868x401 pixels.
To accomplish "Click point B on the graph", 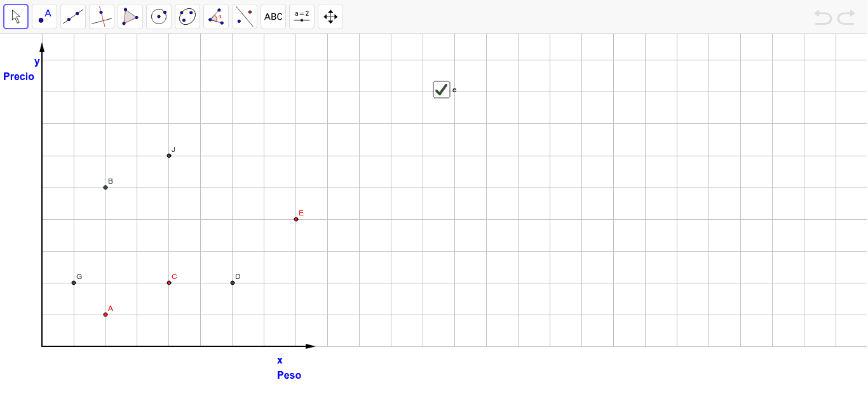I will (x=105, y=187).
